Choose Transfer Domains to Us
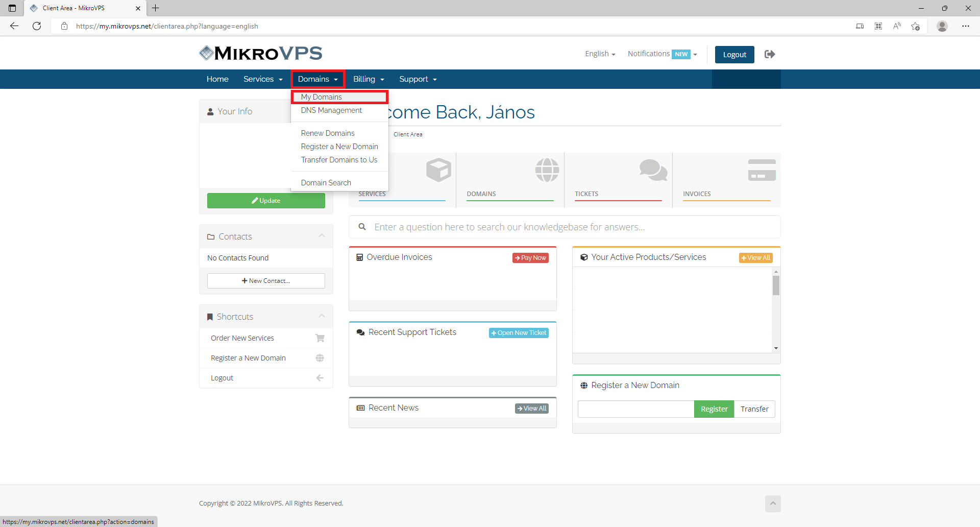The width and height of the screenshot is (980, 527). (339, 160)
